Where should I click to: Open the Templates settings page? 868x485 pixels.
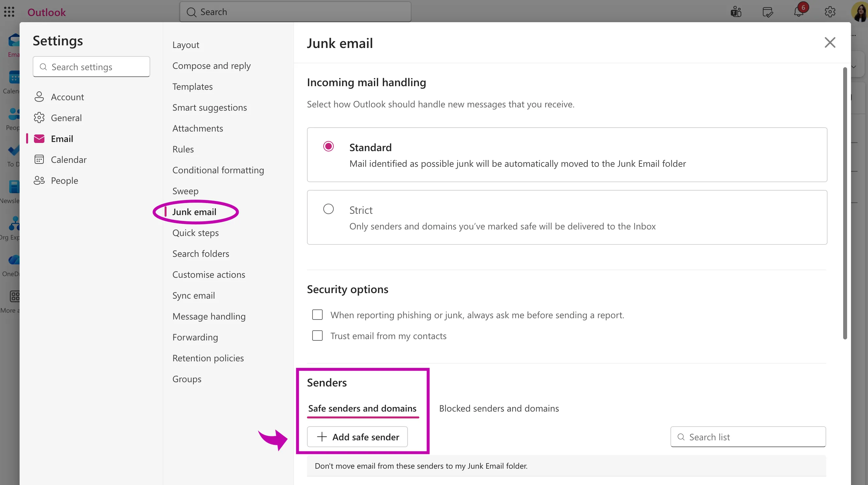(x=192, y=86)
